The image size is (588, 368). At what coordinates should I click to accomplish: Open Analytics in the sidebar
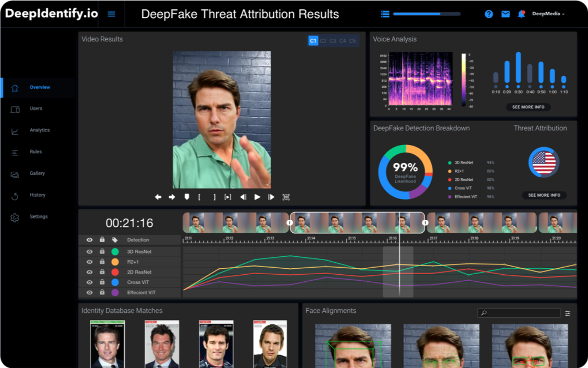point(39,130)
